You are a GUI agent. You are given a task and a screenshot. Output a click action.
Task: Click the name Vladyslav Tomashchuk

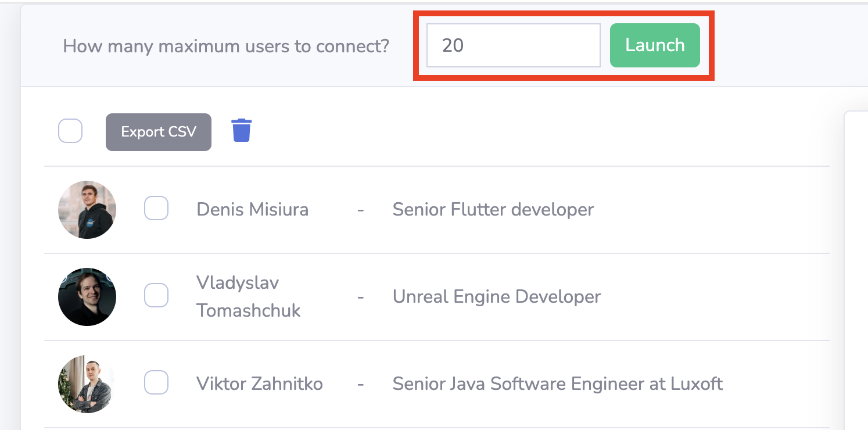click(249, 296)
